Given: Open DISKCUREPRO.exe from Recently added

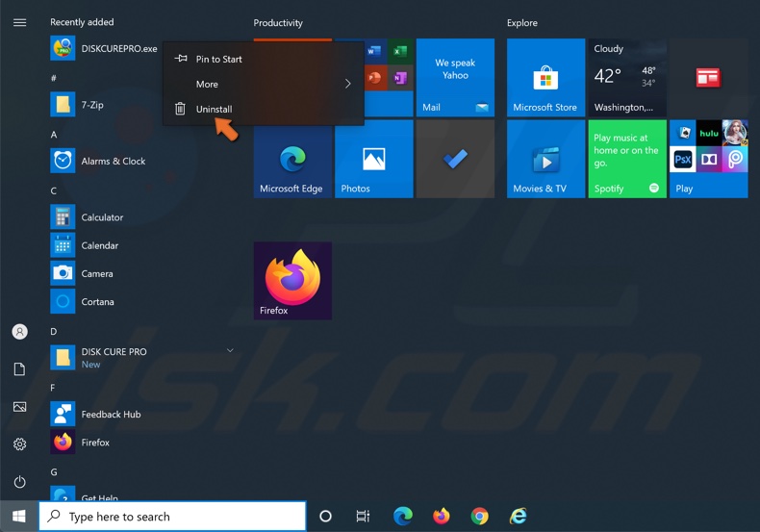Looking at the screenshot, I should (104, 48).
